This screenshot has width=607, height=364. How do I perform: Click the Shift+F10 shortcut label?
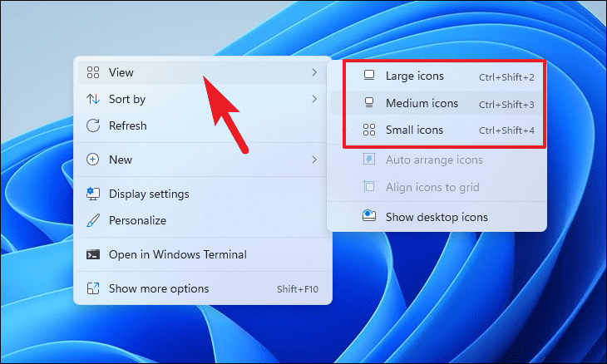tap(298, 289)
